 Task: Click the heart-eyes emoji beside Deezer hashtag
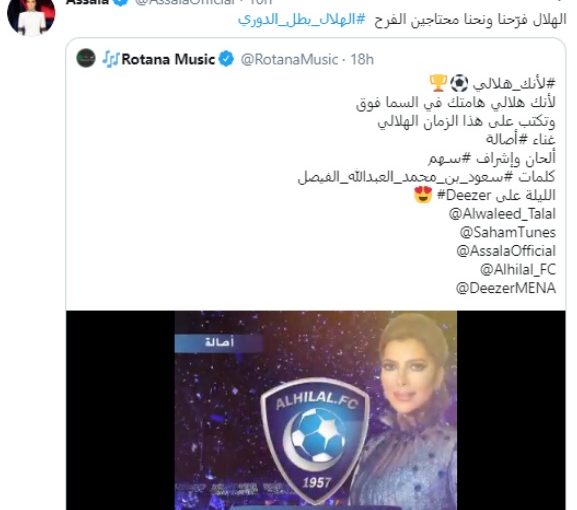423,195
